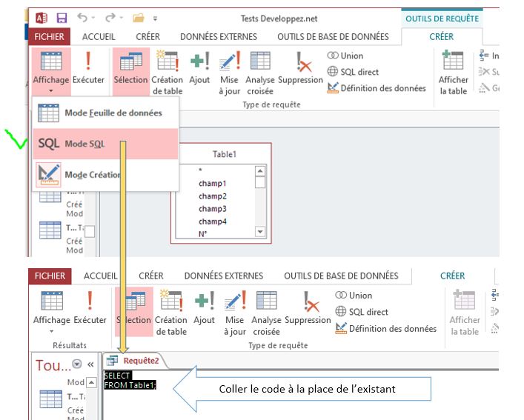The height and width of the screenshot is (420, 524).
Task: Choose Analyse croisée query in upper ribbon
Action: pyautogui.click(x=260, y=73)
